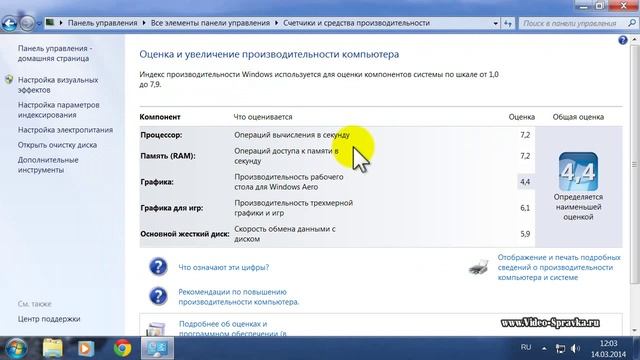Viewport: 640px width, 360px height.
Task: Click Счетчики и средства производительности breadcrumb
Action: pyautogui.click(x=356, y=23)
